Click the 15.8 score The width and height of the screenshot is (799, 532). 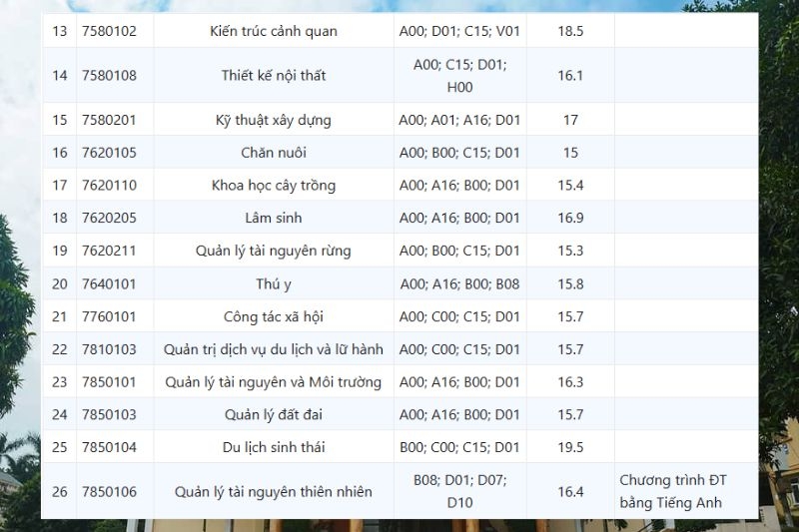point(570,283)
